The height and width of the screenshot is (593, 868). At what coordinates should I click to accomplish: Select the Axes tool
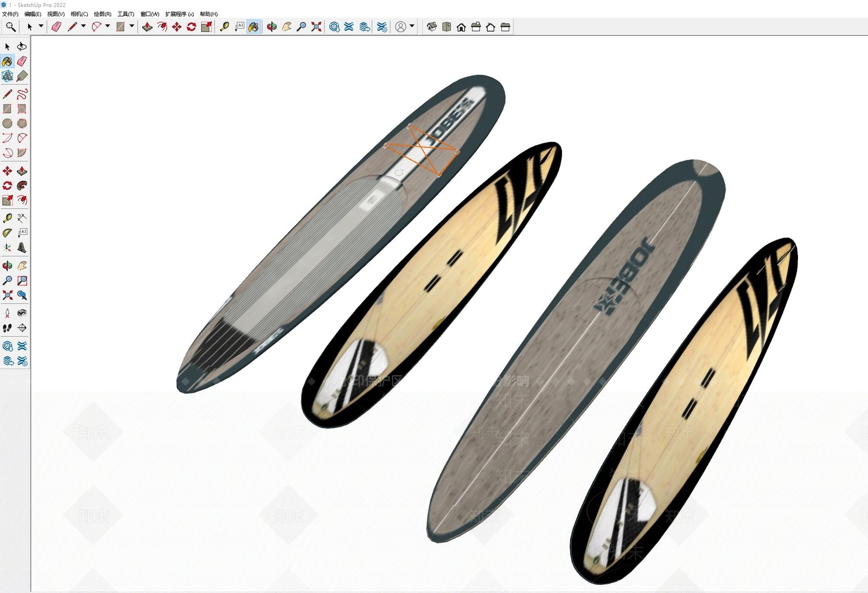tap(7, 248)
